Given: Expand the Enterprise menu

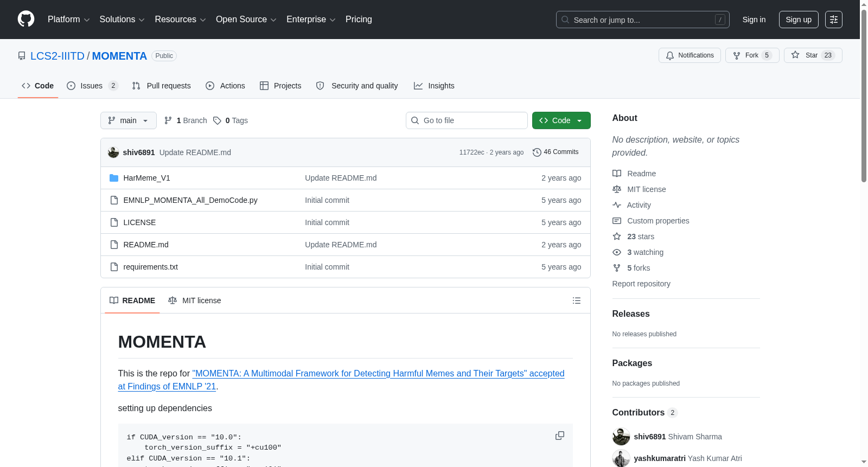Looking at the screenshot, I should (x=311, y=20).
